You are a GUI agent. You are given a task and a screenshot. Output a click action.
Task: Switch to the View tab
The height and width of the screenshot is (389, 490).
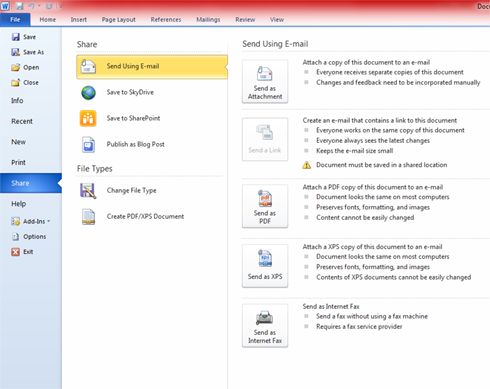[x=277, y=20]
